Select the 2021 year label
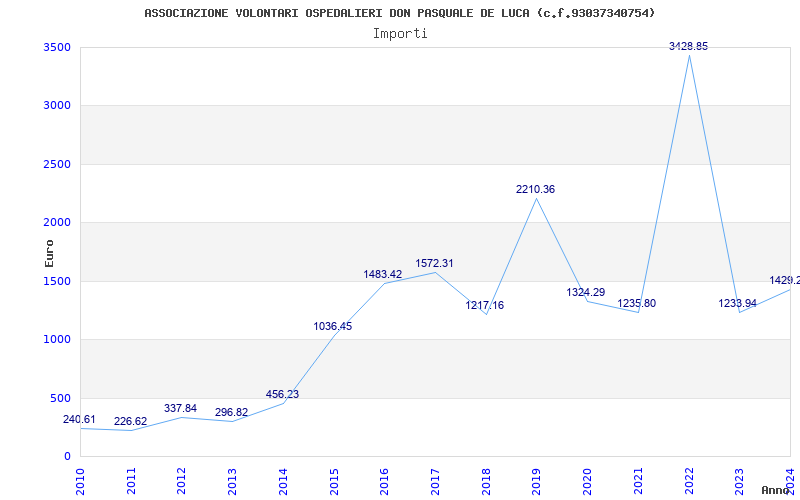Viewport: 800px width, 500px height. tap(638, 481)
